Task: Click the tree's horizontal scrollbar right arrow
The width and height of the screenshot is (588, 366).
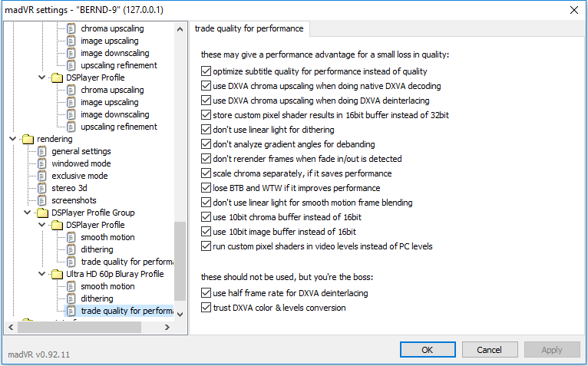Action: pyautogui.click(x=167, y=328)
